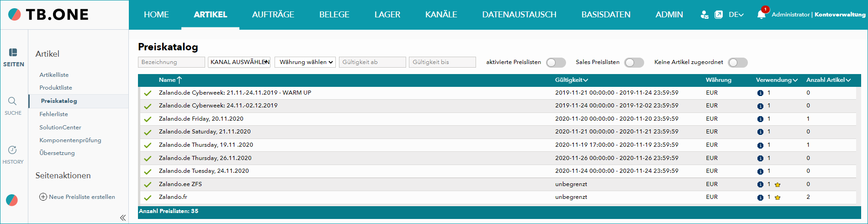Click the star icon in Zalando.ee ZFS row
The width and height of the screenshot is (868, 224).
[x=778, y=185]
